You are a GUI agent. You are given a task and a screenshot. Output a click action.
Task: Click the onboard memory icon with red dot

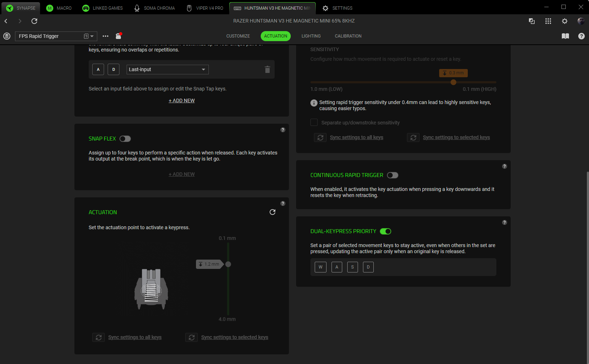click(x=119, y=36)
